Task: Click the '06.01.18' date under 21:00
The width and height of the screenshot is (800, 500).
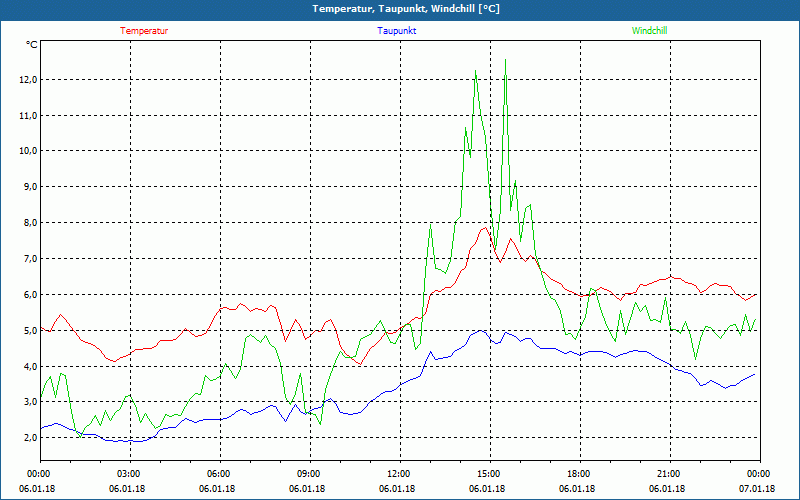Action: pos(667,489)
